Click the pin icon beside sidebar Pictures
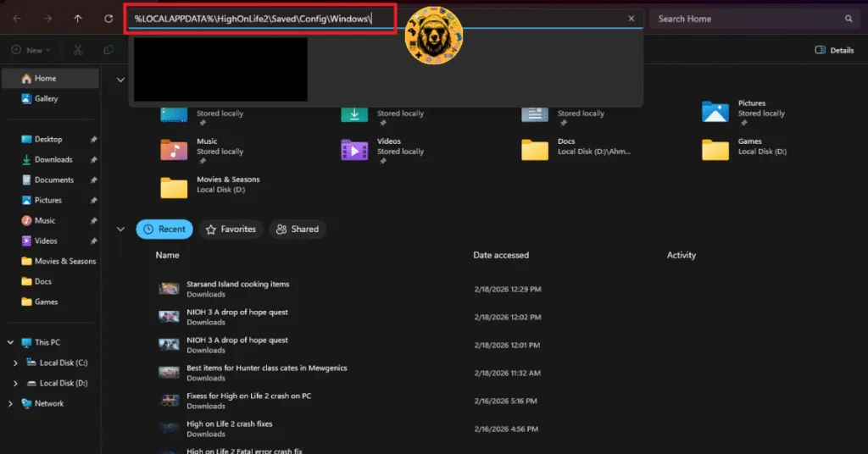This screenshot has width=868, height=454. coord(93,201)
